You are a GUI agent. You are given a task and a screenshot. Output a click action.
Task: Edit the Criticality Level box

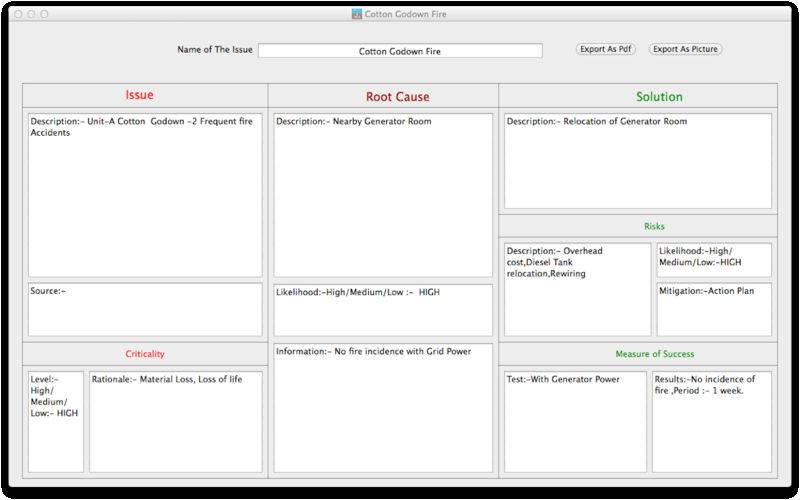pyautogui.click(x=56, y=422)
